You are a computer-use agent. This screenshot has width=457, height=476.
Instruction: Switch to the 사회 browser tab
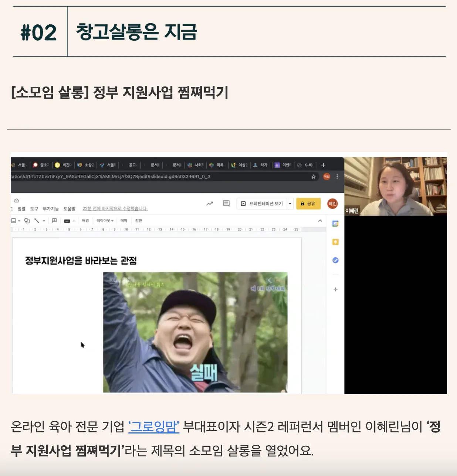(196, 165)
